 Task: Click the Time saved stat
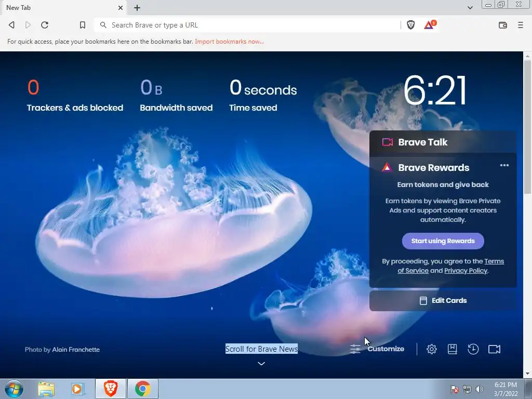coord(263,96)
